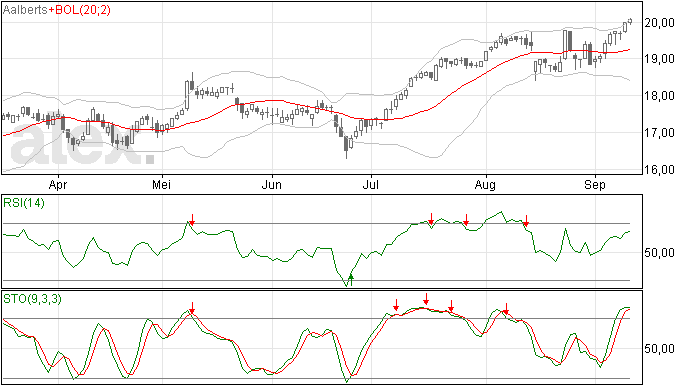The height and width of the screenshot is (387, 690).
Task: Click the May red sell arrow on RSI panel
Action: (x=192, y=220)
